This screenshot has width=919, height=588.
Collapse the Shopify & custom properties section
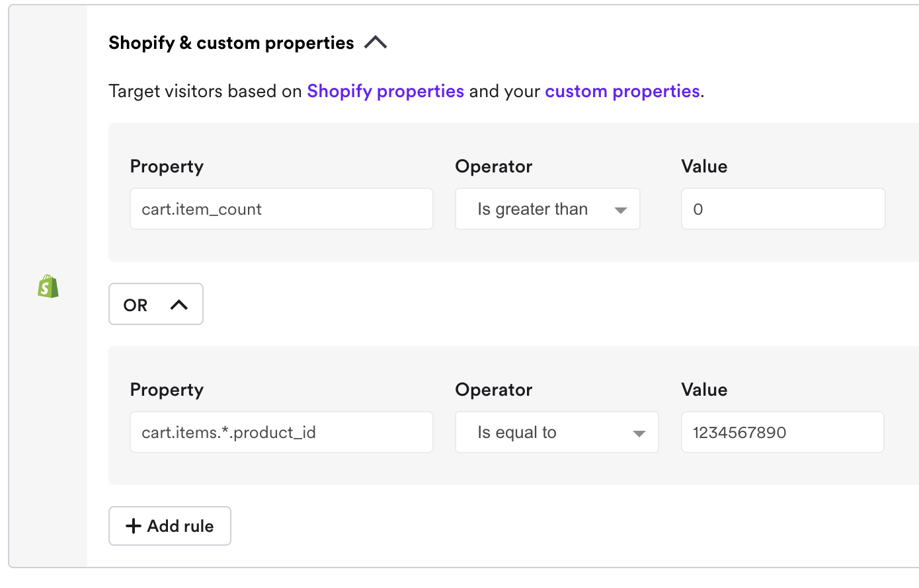pyautogui.click(x=376, y=43)
